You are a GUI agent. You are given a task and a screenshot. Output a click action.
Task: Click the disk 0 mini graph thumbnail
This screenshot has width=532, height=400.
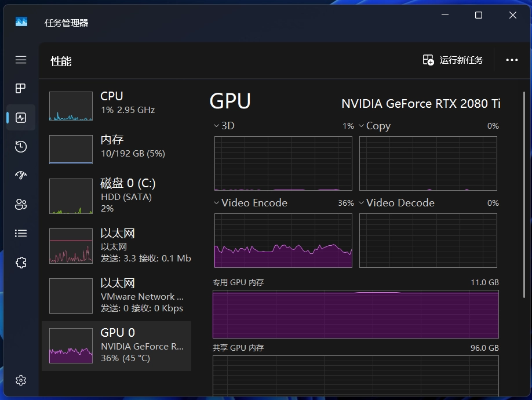pos(71,196)
